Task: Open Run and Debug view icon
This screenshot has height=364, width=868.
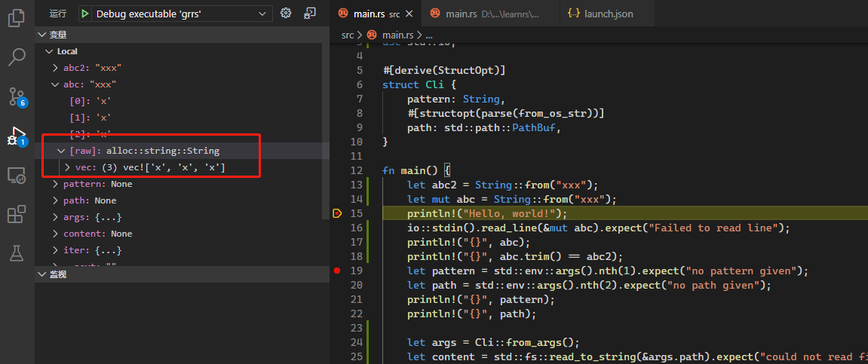Action: point(17,136)
